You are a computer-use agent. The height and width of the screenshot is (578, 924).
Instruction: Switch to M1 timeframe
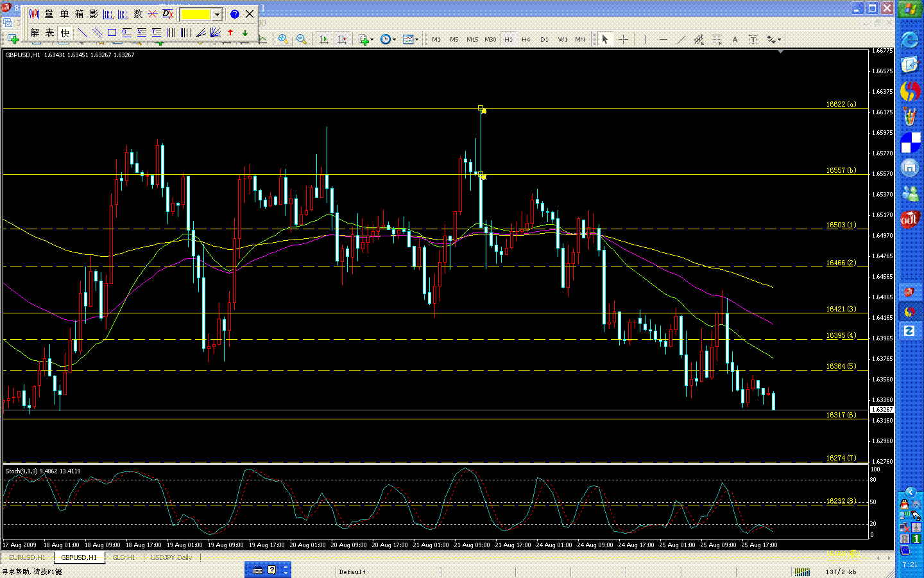point(436,39)
